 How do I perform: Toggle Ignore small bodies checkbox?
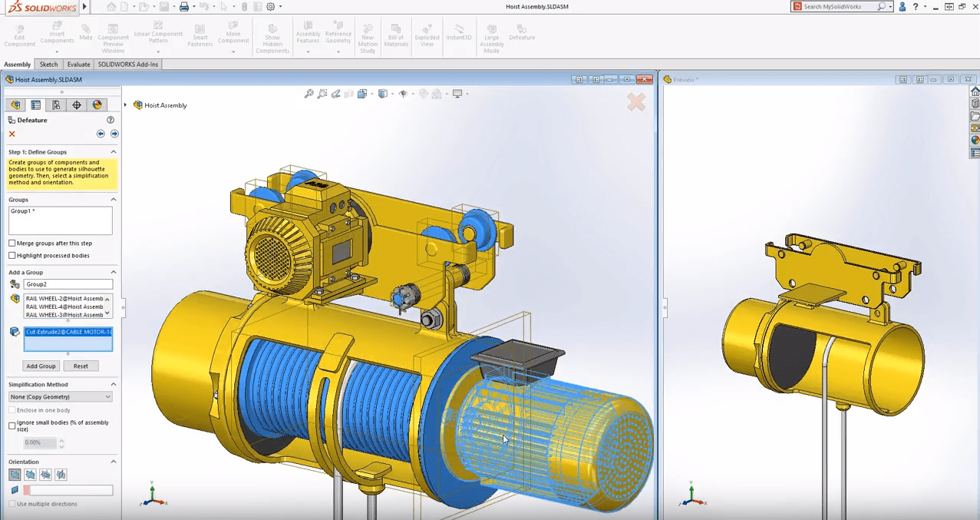12,426
